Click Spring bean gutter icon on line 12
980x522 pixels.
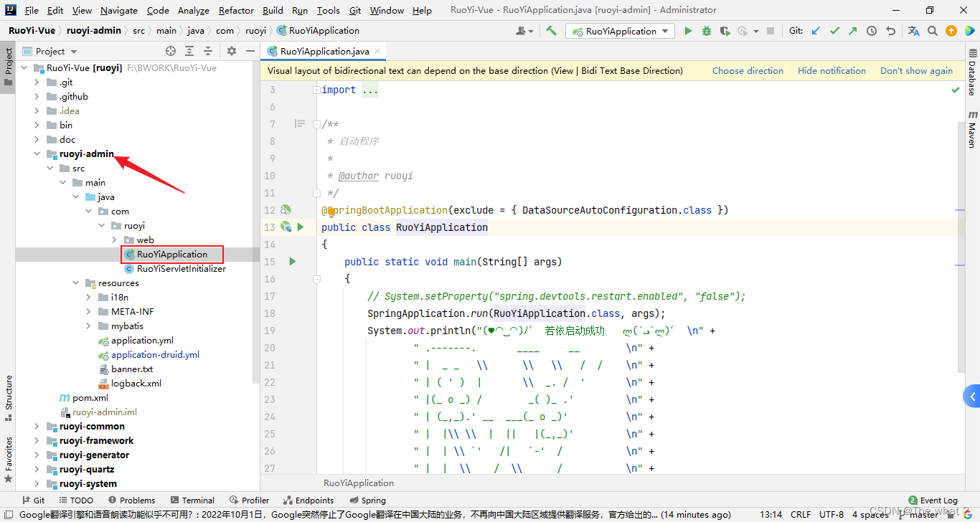coord(286,210)
